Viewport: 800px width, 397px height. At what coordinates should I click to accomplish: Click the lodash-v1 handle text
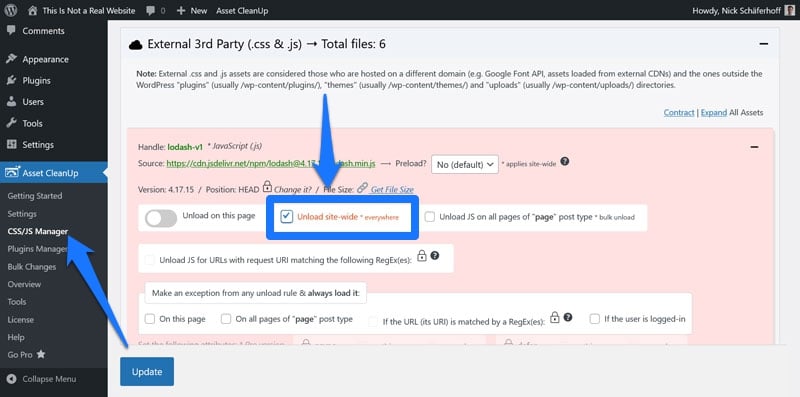185,147
